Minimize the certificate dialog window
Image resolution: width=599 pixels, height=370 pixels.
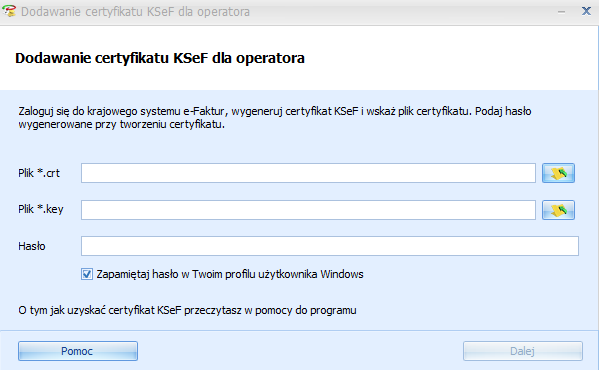click(561, 11)
